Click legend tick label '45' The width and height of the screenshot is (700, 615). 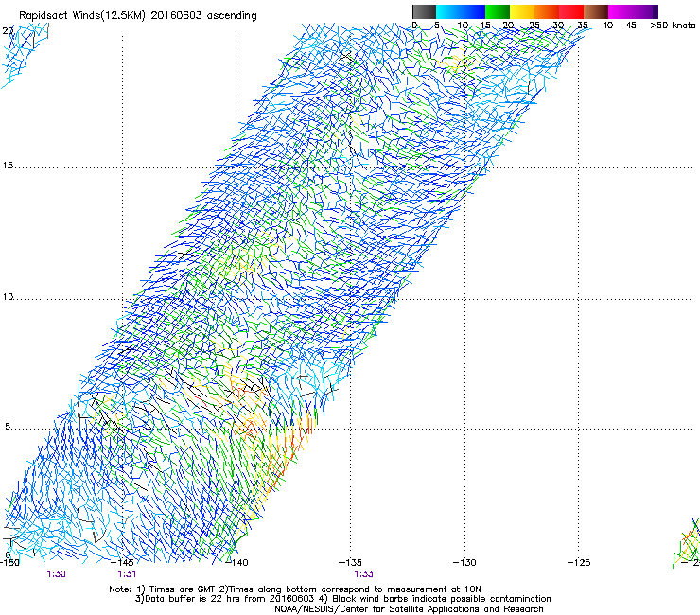(631, 25)
